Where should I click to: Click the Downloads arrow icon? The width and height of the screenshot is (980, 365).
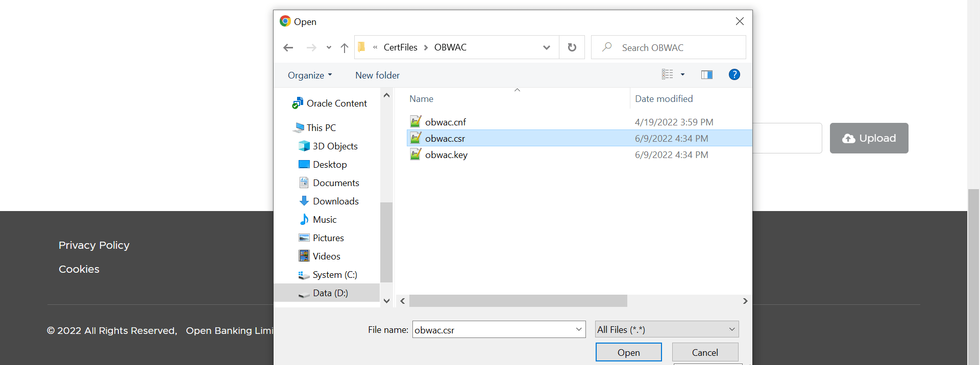click(x=304, y=201)
